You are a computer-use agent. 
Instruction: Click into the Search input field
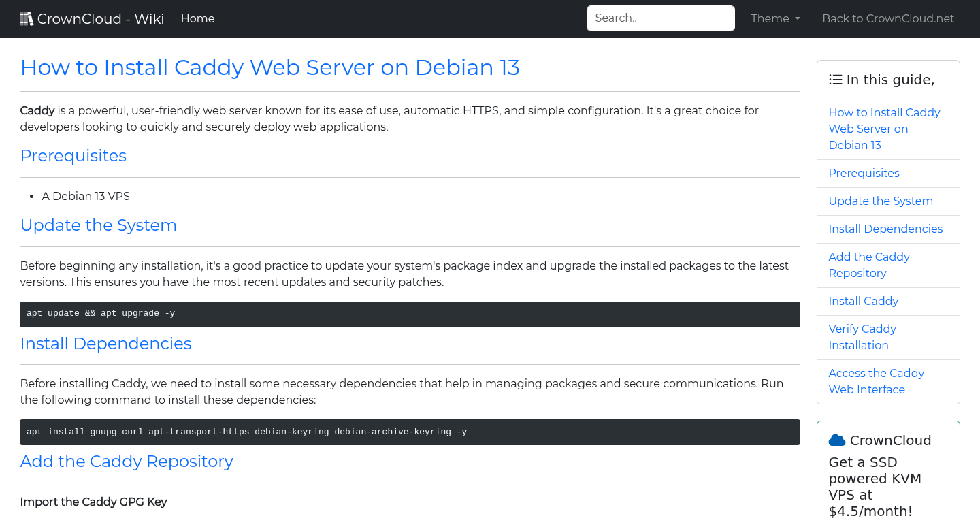[x=660, y=18]
